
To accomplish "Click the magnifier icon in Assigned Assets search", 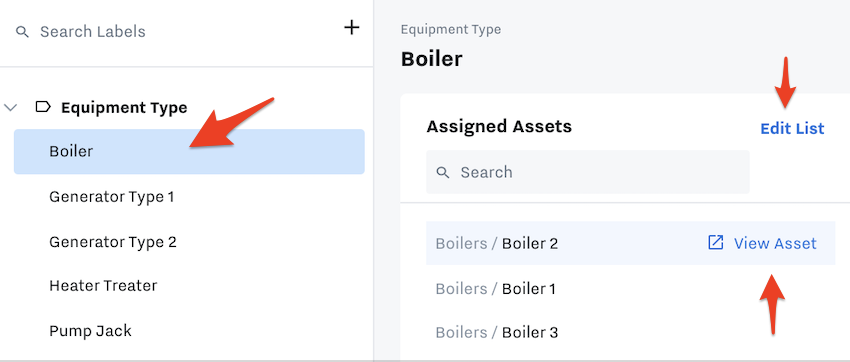I will point(443,172).
